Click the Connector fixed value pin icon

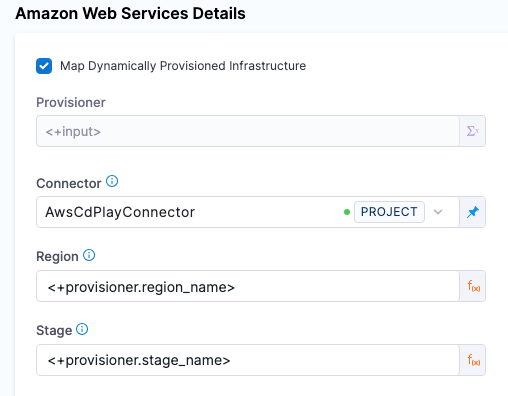pyautogui.click(x=473, y=212)
